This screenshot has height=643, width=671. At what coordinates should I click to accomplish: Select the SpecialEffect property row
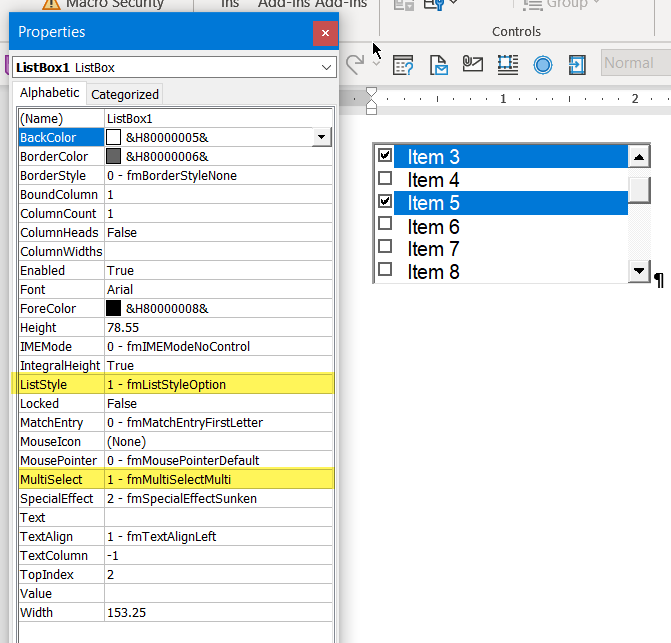pyautogui.click(x=175, y=498)
